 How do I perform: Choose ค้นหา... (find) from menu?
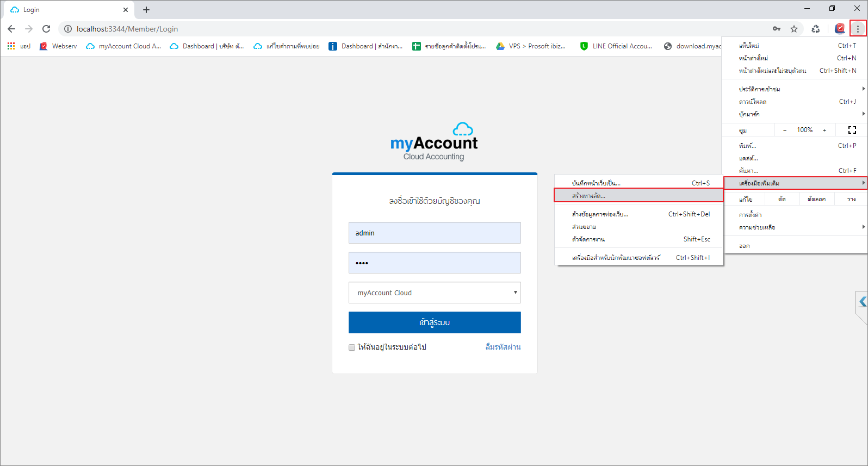(x=795, y=171)
